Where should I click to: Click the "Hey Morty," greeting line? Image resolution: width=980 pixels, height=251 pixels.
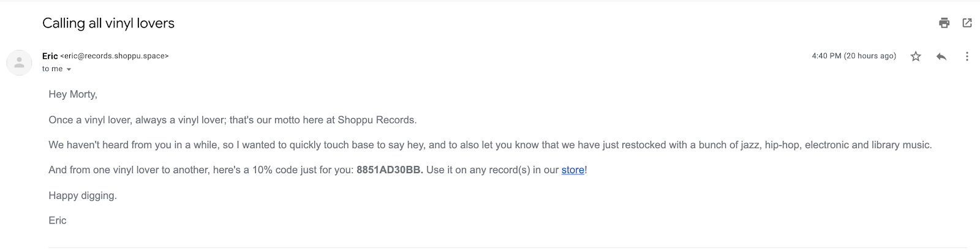point(73,94)
